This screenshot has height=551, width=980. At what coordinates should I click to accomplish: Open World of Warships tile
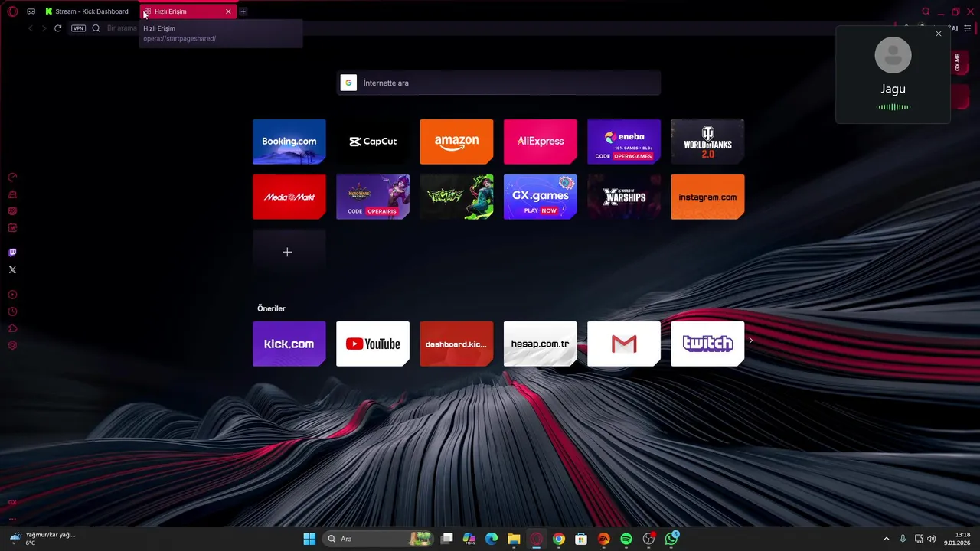point(624,197)
